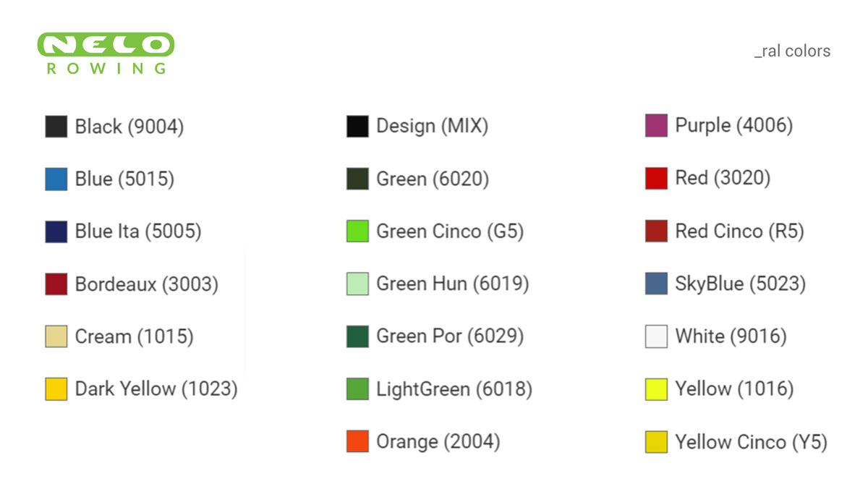This screenshot has height=492, width=868.
Task: Click the LightGreen (6018) label
Action: (x=454, y=389)
